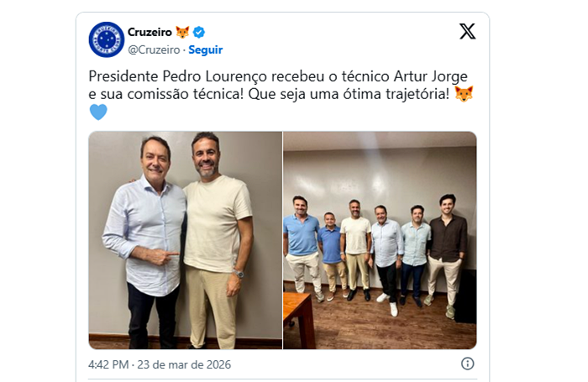The image size is (588, 382).
Task: Click the blue verified badge
Action: (199, 32)
